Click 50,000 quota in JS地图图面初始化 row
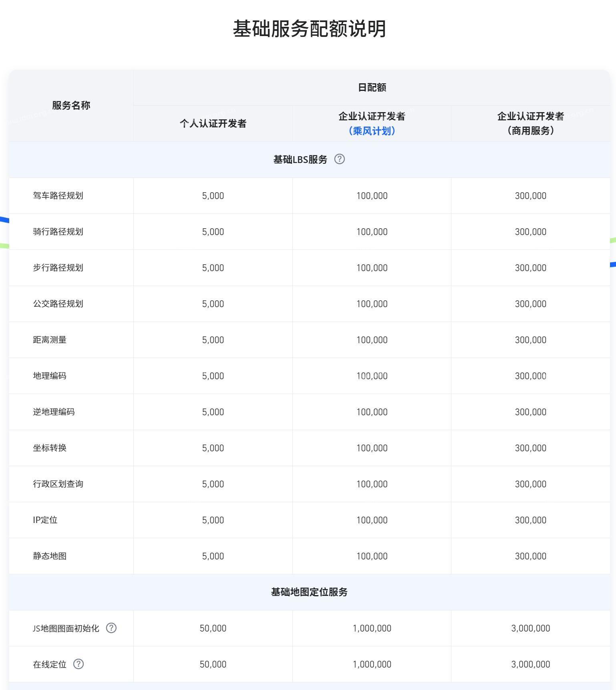616x690 pixels. pyautogui.click(x=213, y=628)
